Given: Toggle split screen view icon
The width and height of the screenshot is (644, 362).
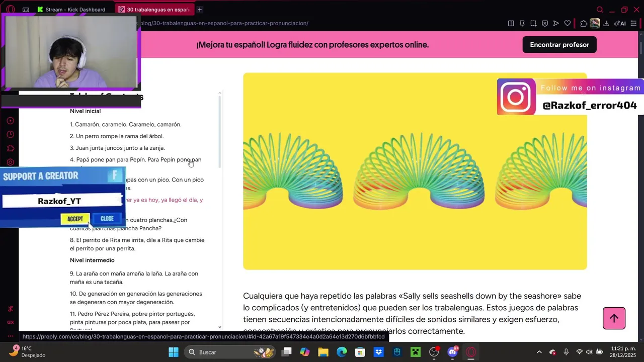Looking at the screenshot, I should click(x=511, y=23).
